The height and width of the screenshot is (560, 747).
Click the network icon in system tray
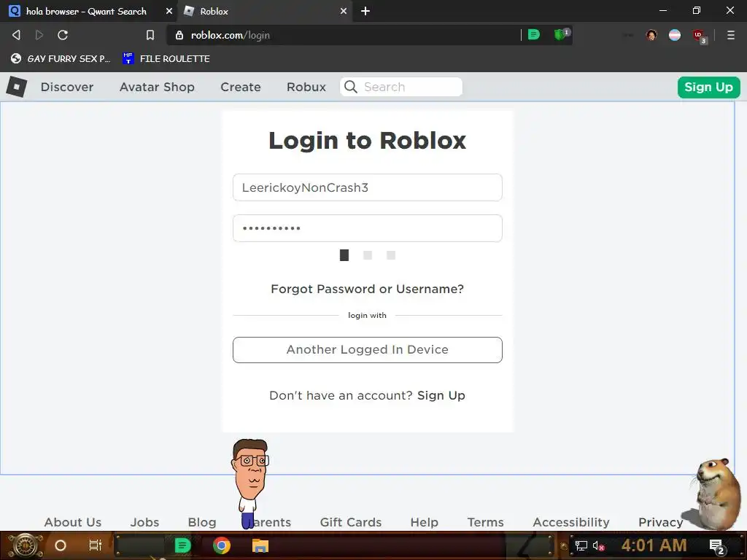pyautogui.click(x=581, y=545)
